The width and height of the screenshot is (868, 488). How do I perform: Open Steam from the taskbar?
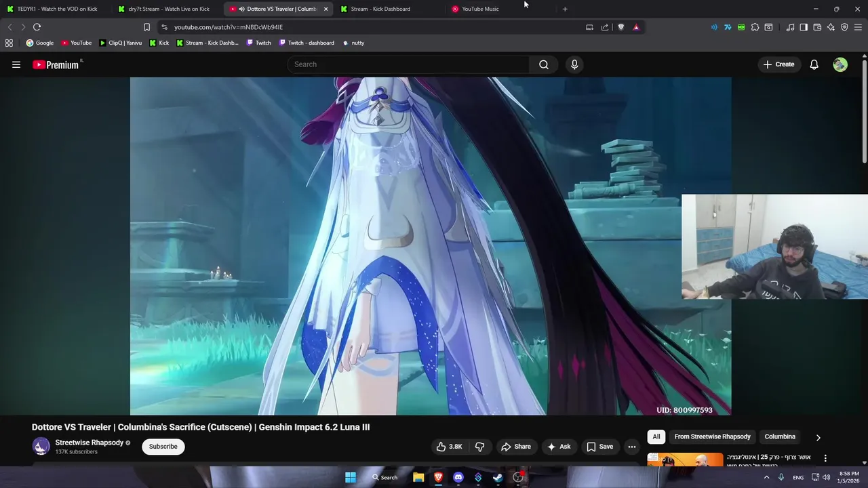click(x=498, y=477)
